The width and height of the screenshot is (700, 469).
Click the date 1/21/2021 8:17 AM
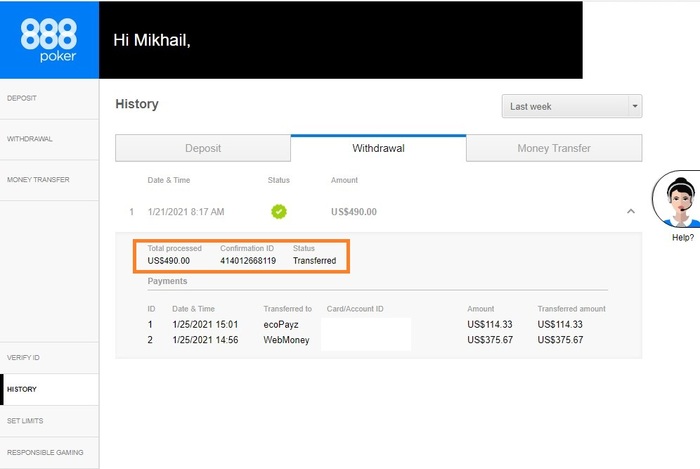click(x=186, y=212)
